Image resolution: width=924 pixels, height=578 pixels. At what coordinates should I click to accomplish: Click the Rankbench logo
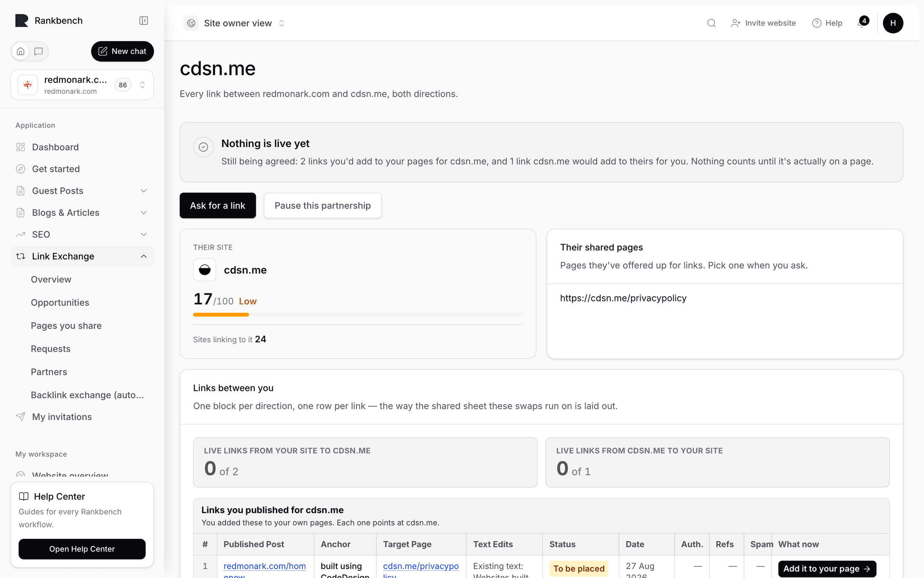tap(22, 21)
